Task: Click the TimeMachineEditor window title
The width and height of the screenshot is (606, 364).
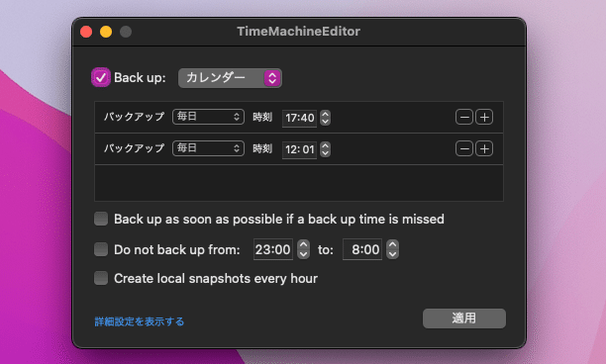Action: (299, 32)
